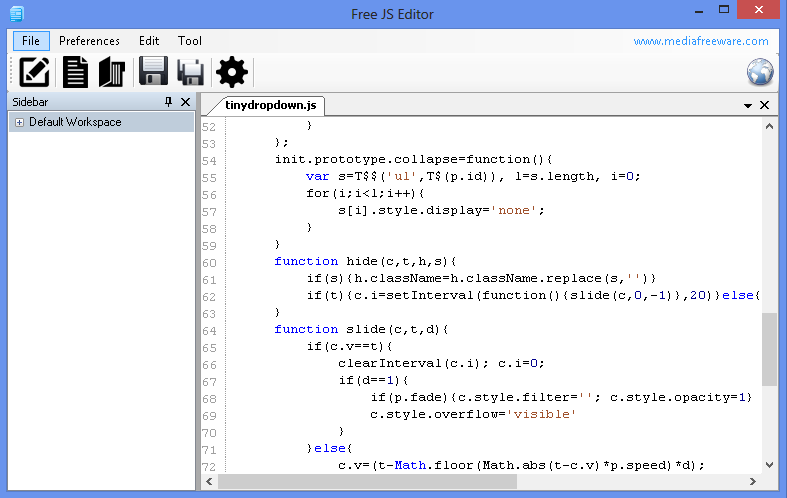787x498 pixels.
Task: Minimize the Free JS Editor window
Action: 699,11
